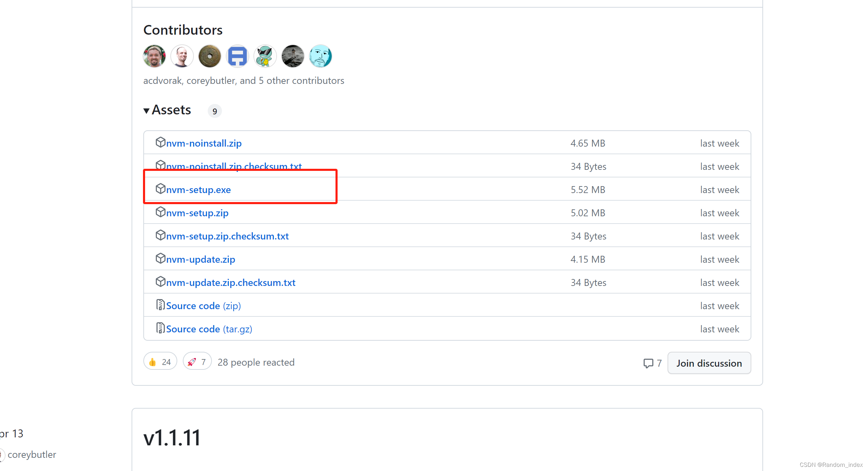Click the moon astronaut contributor avatar
The height and width of the screenshot is (471, 868).
pos(293,56)
